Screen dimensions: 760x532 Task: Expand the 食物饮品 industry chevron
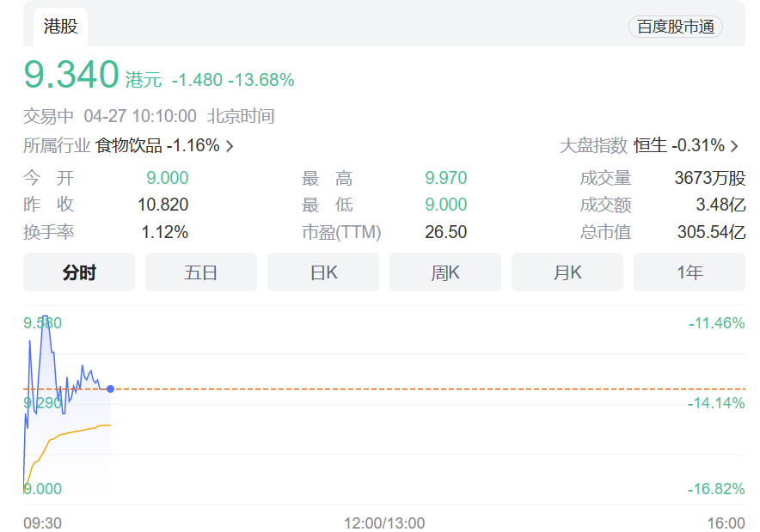point(230,146)
